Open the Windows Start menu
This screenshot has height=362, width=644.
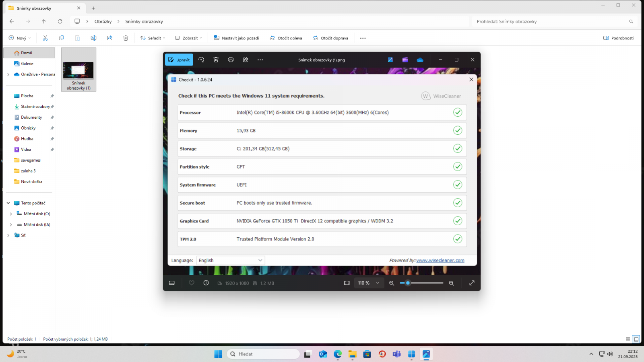[x=218, y=354]
